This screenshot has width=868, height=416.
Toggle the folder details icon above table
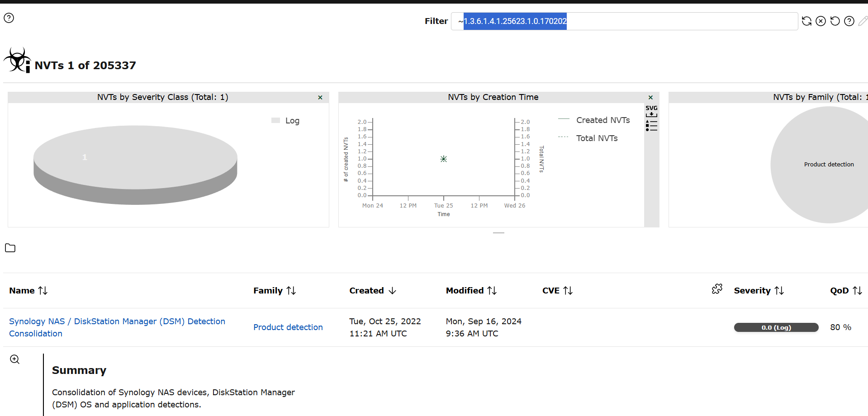coord(10,248)
